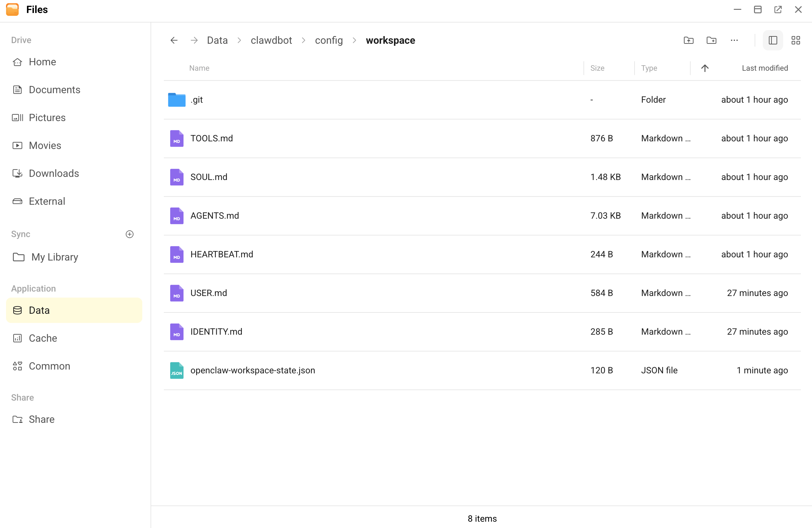This screenshot has height=528, width=812.
Task: Go forward with the right arrow
Action: click(194, 40)
